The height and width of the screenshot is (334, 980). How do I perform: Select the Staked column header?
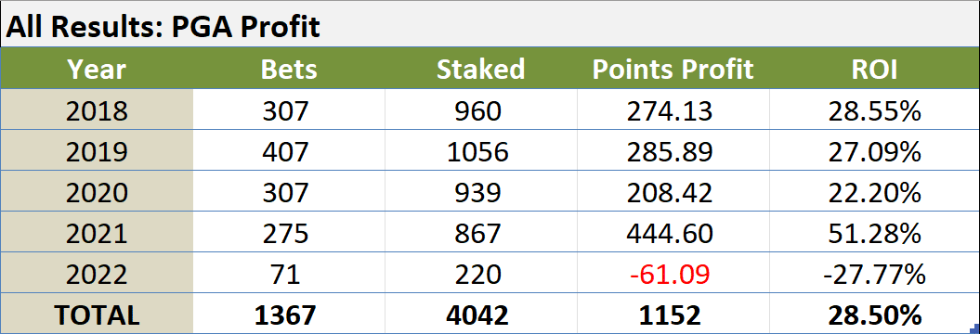click(480, 69)
